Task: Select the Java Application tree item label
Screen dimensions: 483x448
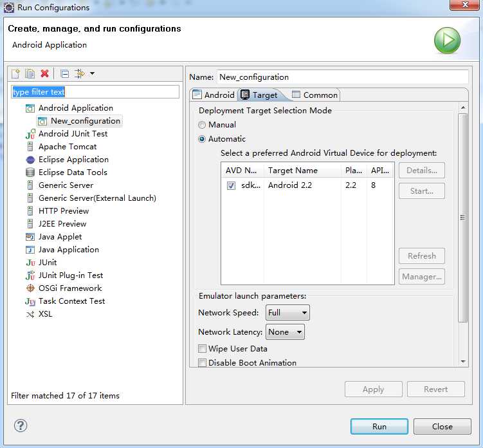Action: click(69, 250)
